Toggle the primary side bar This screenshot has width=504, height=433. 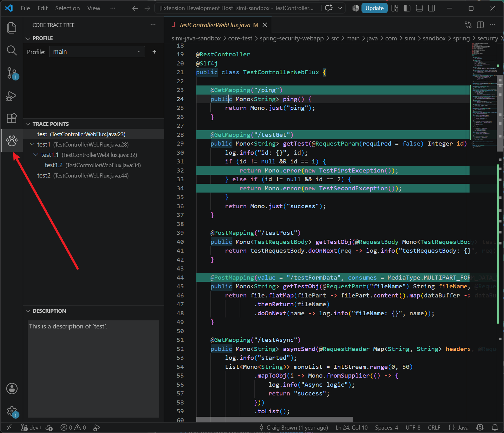click(407, 8)
